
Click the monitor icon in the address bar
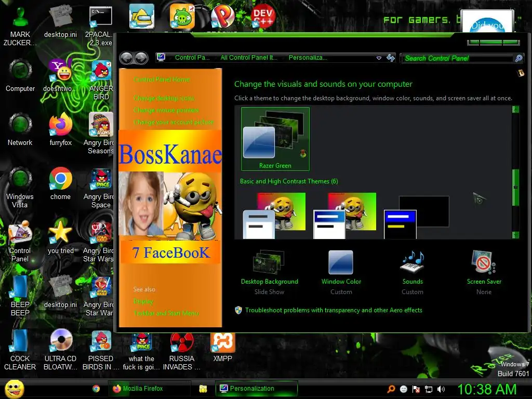(161, 57)
